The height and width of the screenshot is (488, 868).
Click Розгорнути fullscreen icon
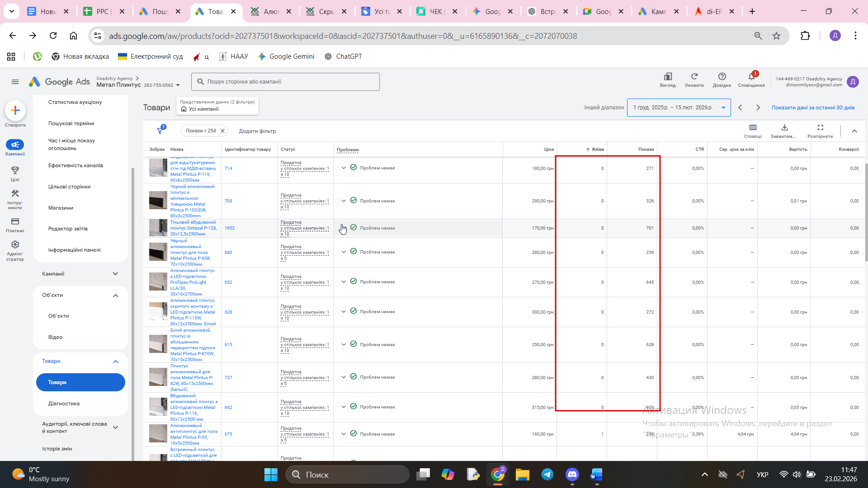[820, 128]
